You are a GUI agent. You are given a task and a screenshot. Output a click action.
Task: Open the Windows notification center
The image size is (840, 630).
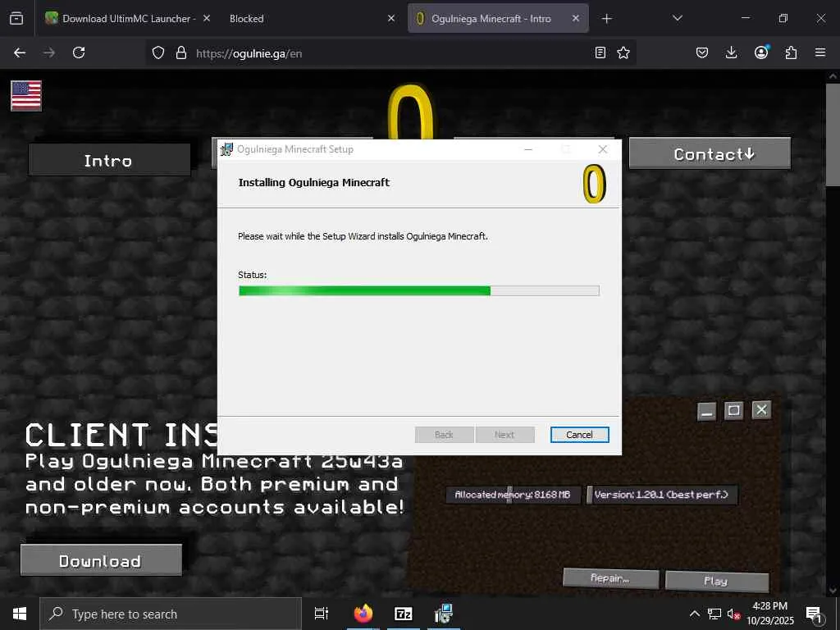(814, 614)
